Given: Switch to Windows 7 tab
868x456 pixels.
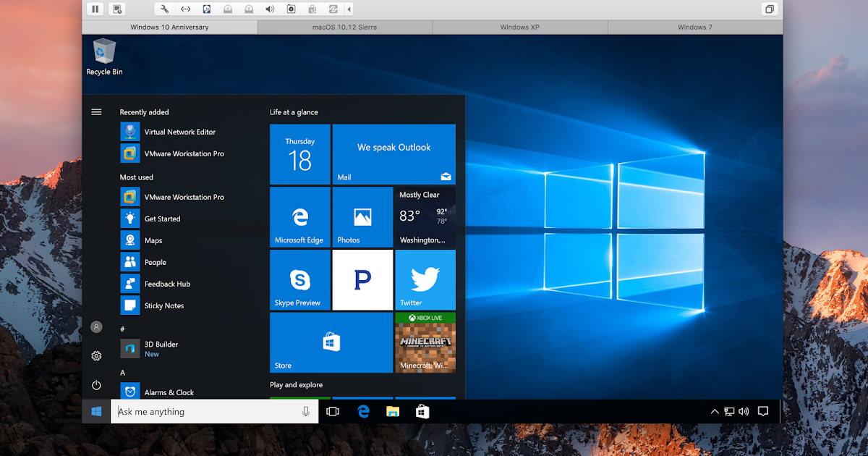Looking at the screenshot, I should [x=695, y=27].
